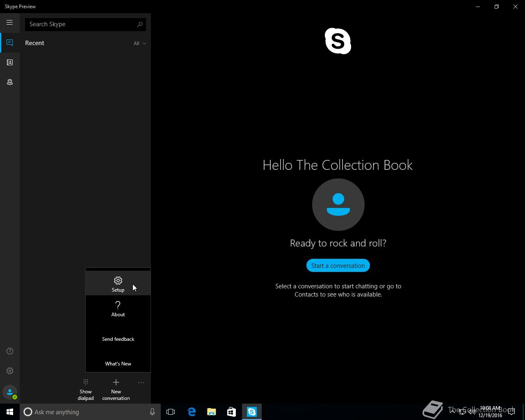Click Cortana Ask me anything box

click(x=89, y=412)
